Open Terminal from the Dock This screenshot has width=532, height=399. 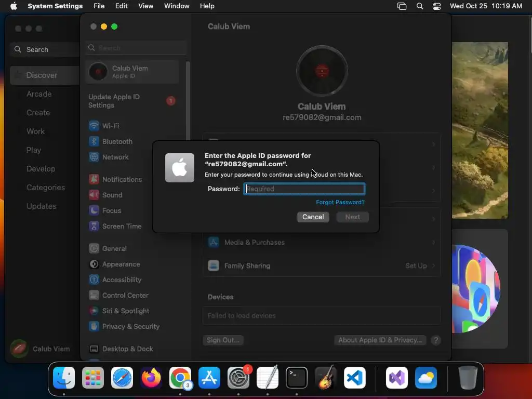pos(297,378)
